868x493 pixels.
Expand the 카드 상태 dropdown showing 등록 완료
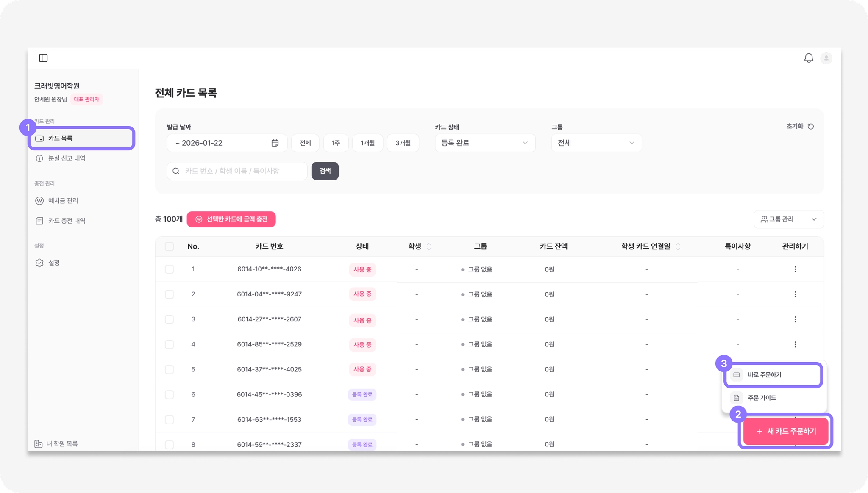[485, 143]
